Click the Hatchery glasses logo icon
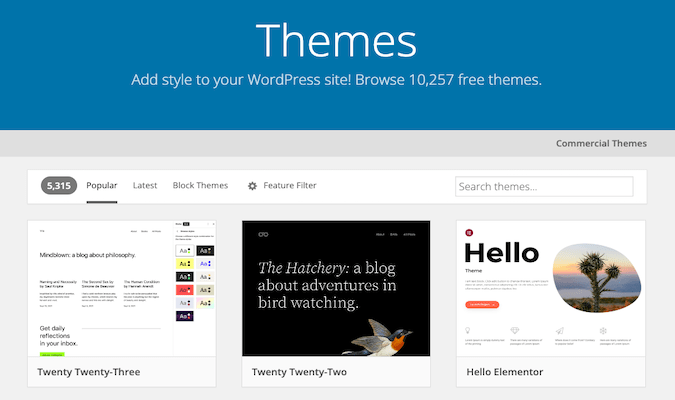The height and width of the screenshot is (400, 675). 263,235
